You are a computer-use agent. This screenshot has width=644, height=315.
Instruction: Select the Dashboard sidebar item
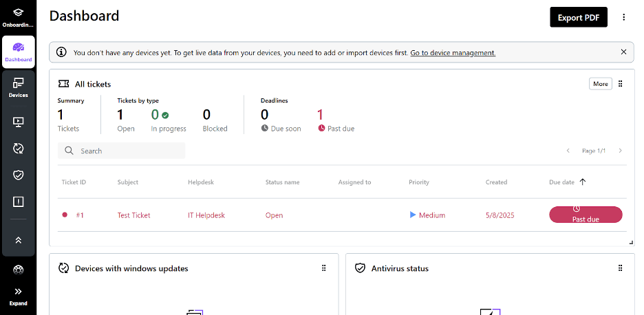pos(18,52)
